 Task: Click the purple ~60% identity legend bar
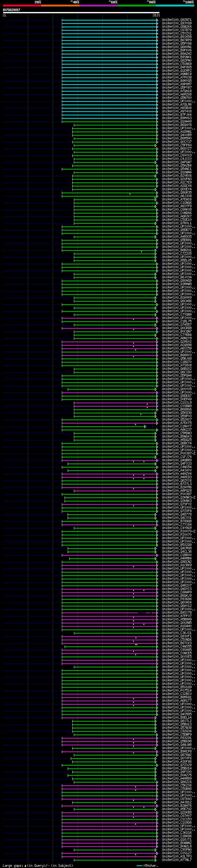[98, 6]
